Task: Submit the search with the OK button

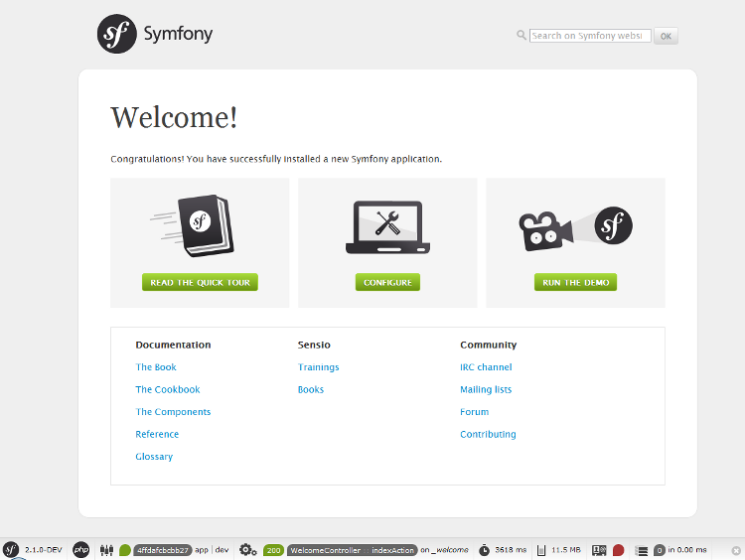Action: [x=666, y=36]
